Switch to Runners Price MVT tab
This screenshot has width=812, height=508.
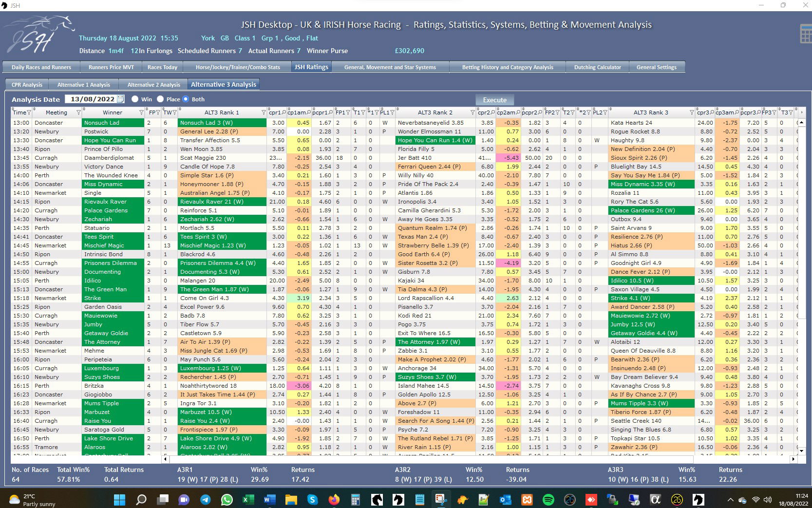click(111, 67)
